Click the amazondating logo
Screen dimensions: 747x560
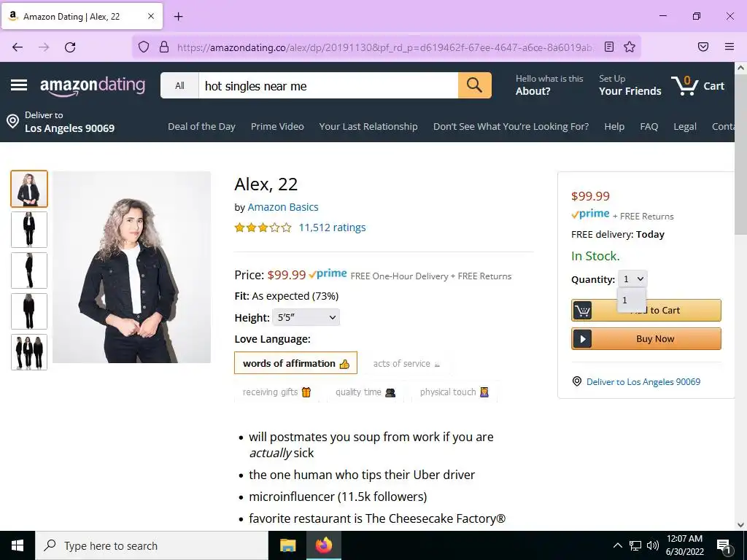click(93, 86)
